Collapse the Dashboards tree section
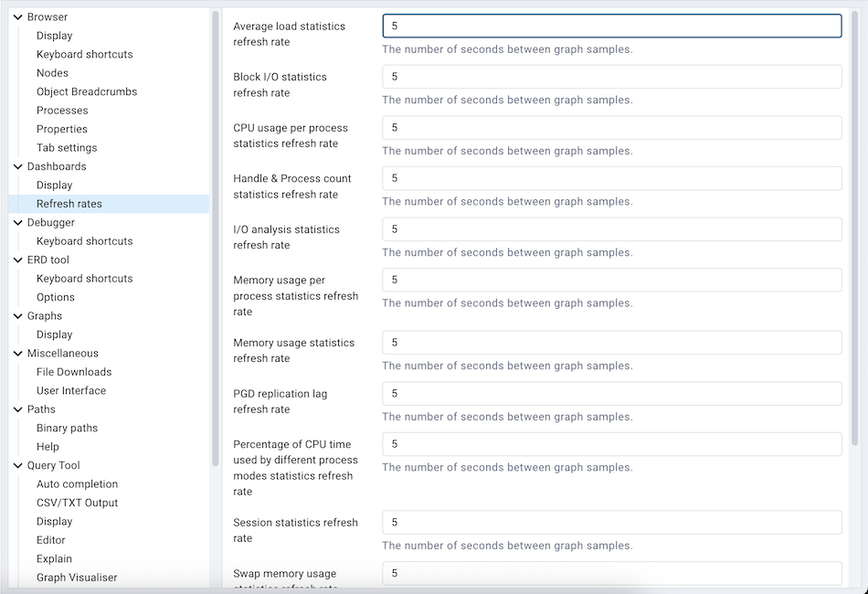The image size is (868, 594). tap(16, 166)
